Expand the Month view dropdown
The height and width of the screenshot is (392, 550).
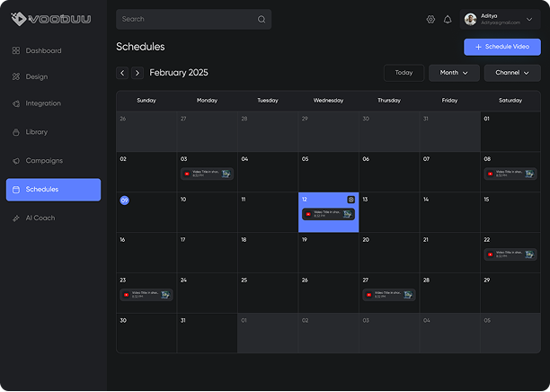(x=454, y=73)
